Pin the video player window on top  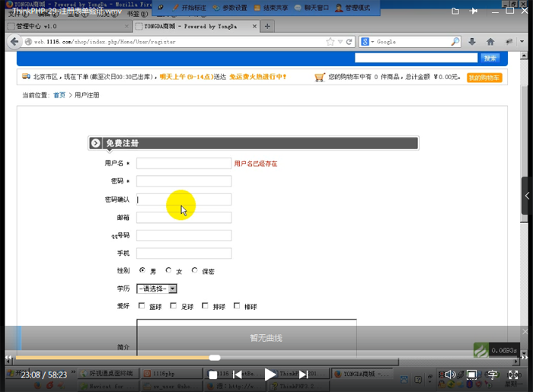pyautogui.click(x=473, y=11)
